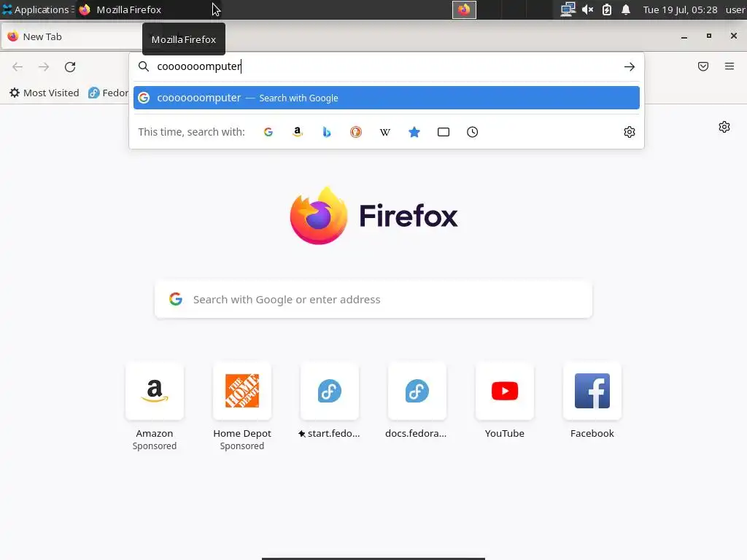Click in the address bar text field
The width and height of the screenshot is (747, 560).
point(386,66)
